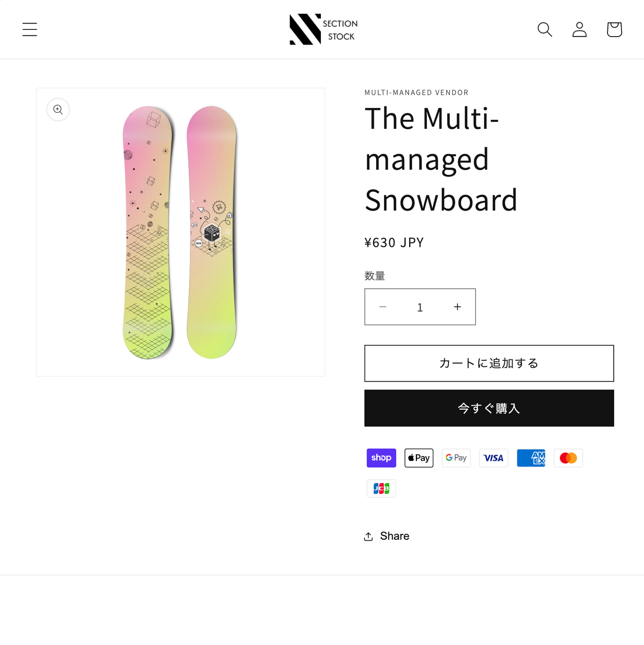Image resolution: width=644 pixels, height=645 pixels.
Task: Click MULTI-MANAGED VENDOR vendor label
Action: (416, 92)
